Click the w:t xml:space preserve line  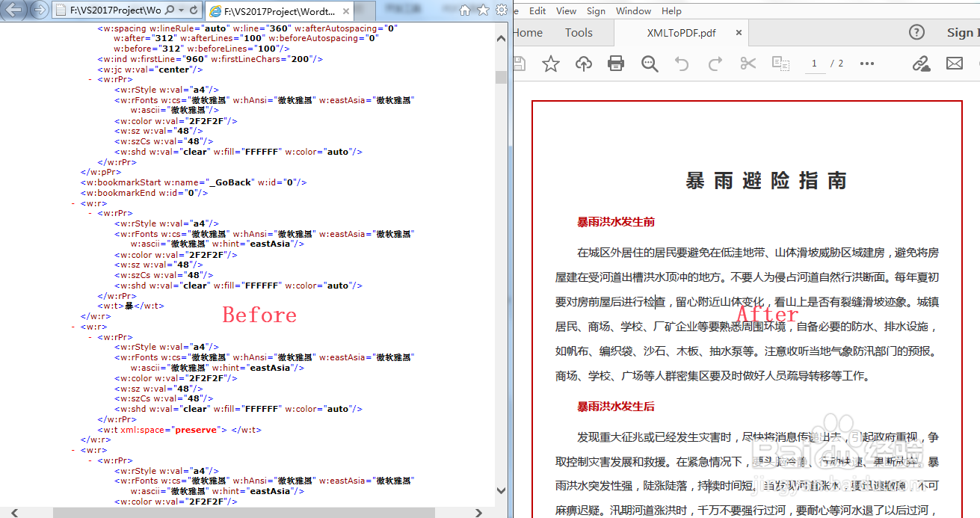pos(179,430)
